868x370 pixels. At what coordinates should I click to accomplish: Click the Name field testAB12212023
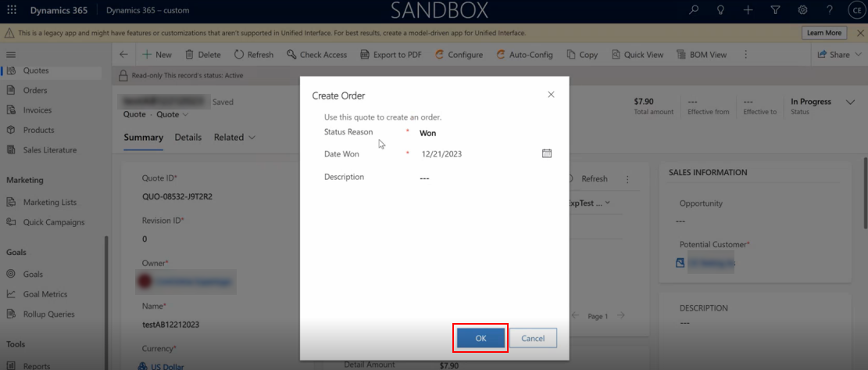170,325
